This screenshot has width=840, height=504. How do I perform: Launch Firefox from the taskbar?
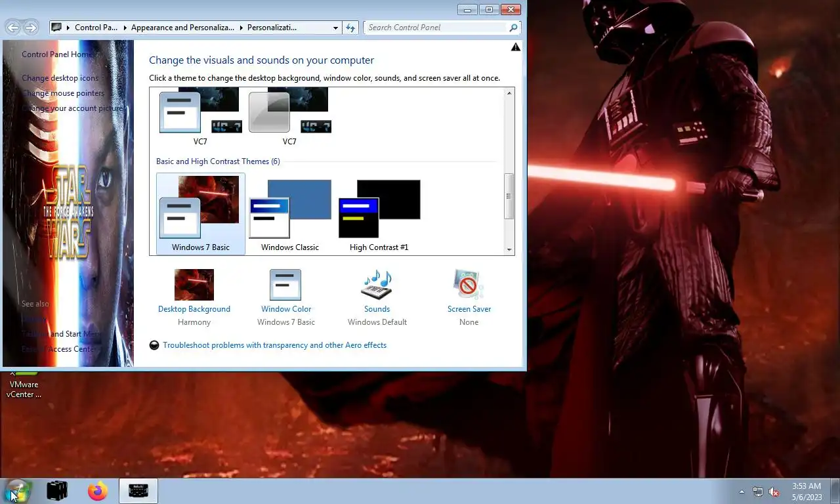point(97,491)
